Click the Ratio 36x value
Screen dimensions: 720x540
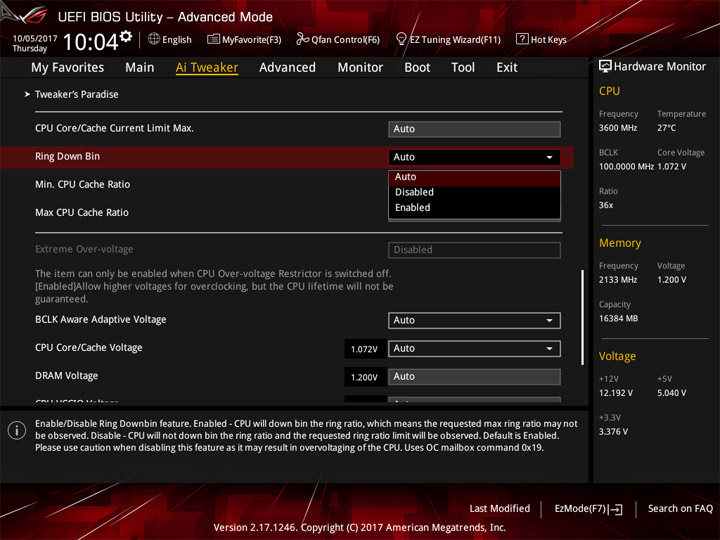[606, 205]
